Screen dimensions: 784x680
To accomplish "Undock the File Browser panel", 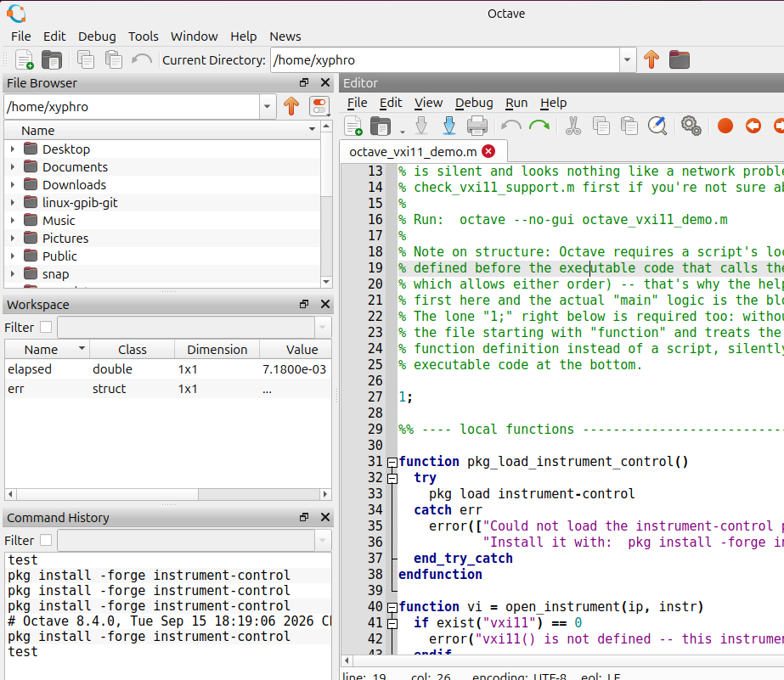I will point(304,83).
